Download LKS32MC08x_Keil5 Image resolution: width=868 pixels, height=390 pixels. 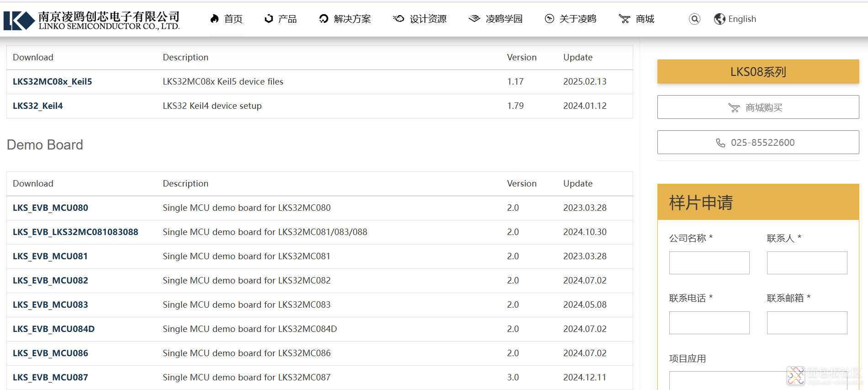click(53, 81)
